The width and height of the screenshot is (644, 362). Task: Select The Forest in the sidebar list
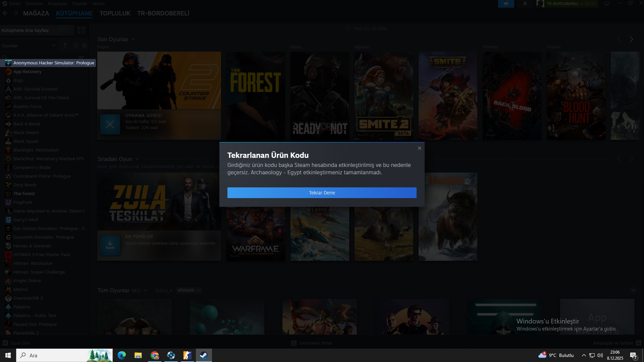pyautogui.click(x=24, y=193)
